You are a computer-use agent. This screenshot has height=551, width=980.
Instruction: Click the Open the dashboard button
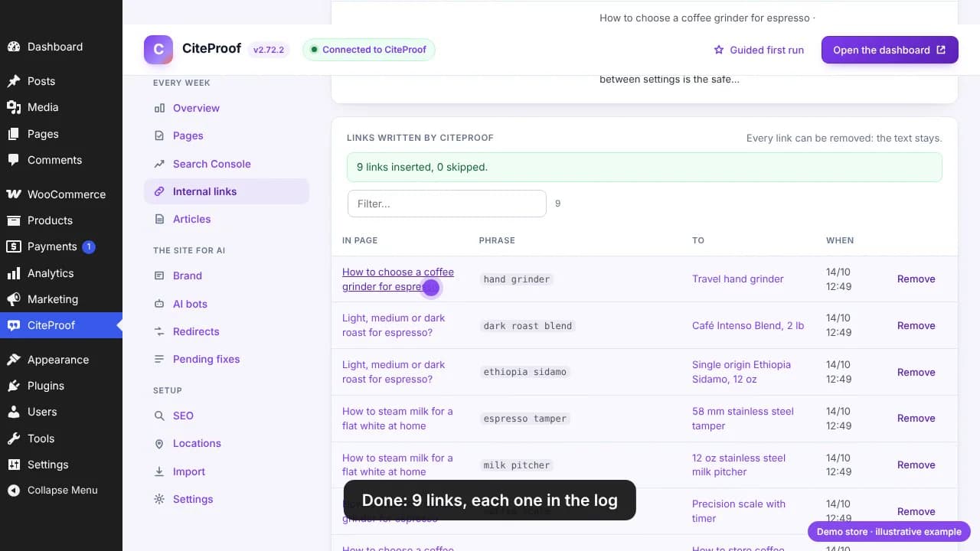(x=890, y=50)
